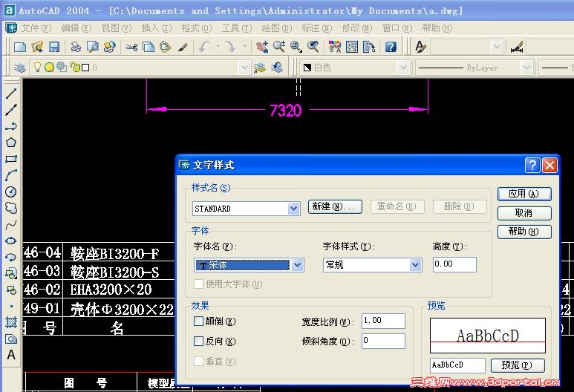Enable the 颠倒 upside-down checkbox
The width and height of the screenshot is (574, 392).
coord(198,321)
